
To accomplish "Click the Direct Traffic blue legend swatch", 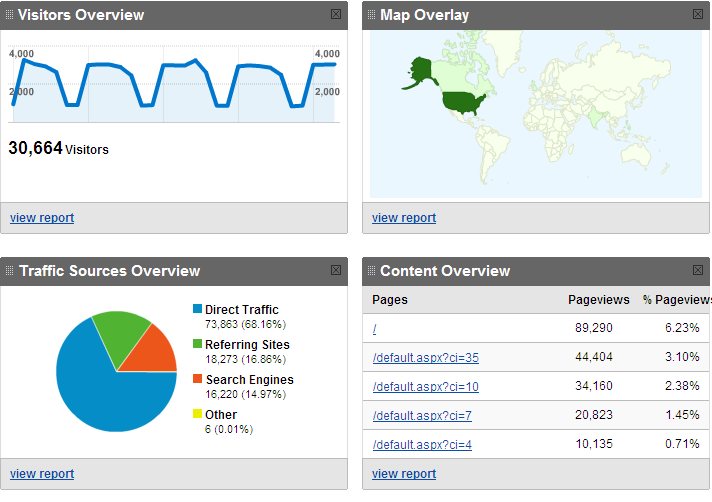I will [x=197, y=309].
